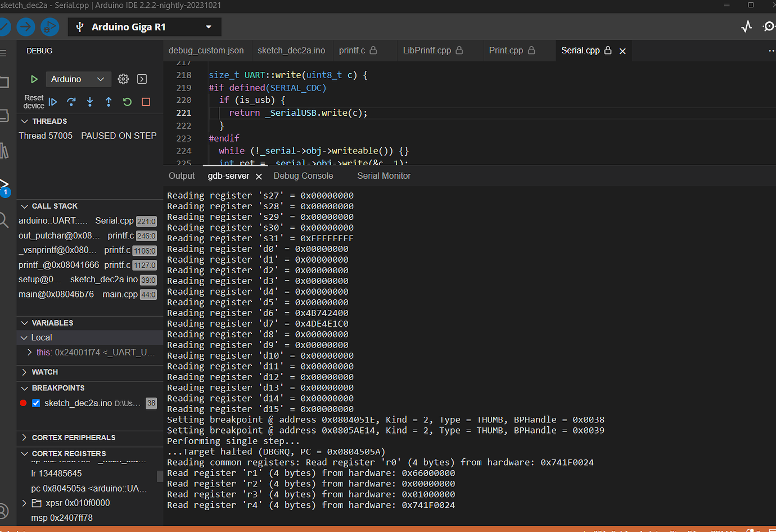776x532 pixels.
Task: Select the Verify sketch checkmark icon
Action: click(4, 26)
